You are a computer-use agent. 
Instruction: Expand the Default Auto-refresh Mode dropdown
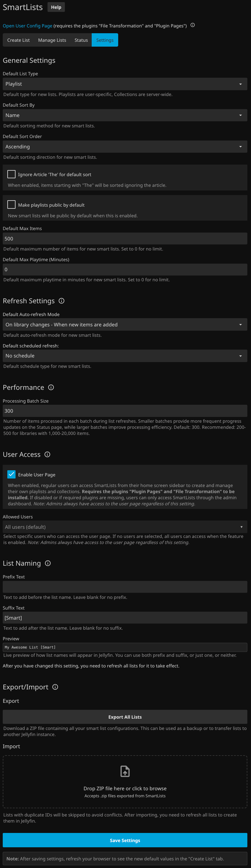(125, 325)
